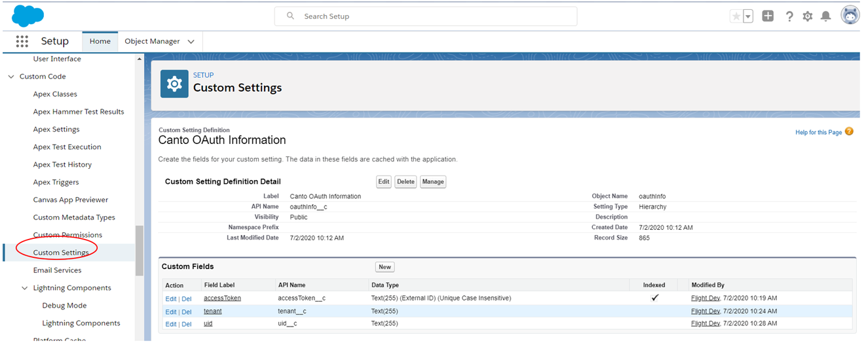868x343 pixels.
Task: Open the favorites list dropdown arrow
Action: tap(748, 16)
